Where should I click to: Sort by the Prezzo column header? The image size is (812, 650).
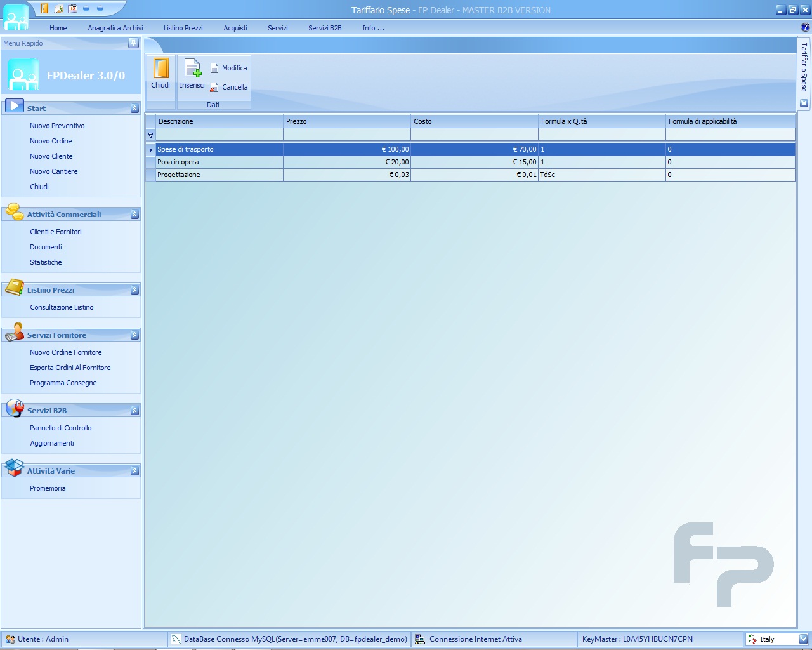[x=347, y=121]
